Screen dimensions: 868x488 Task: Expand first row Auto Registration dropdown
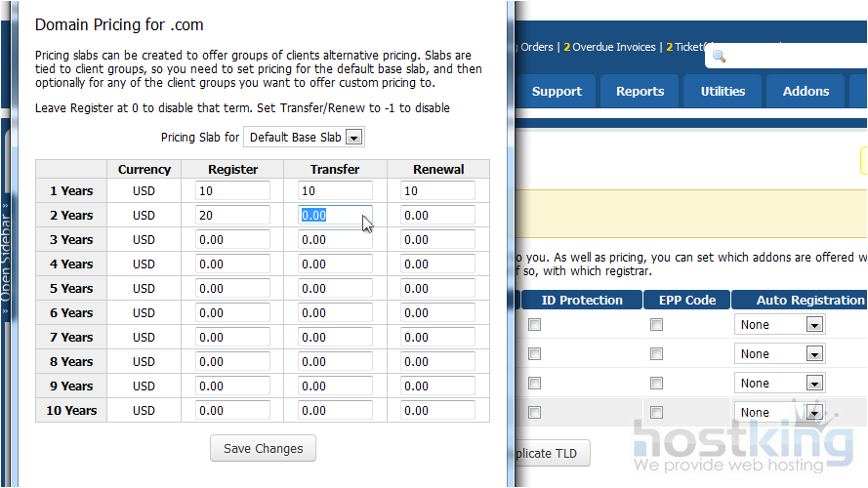(779, 325)
